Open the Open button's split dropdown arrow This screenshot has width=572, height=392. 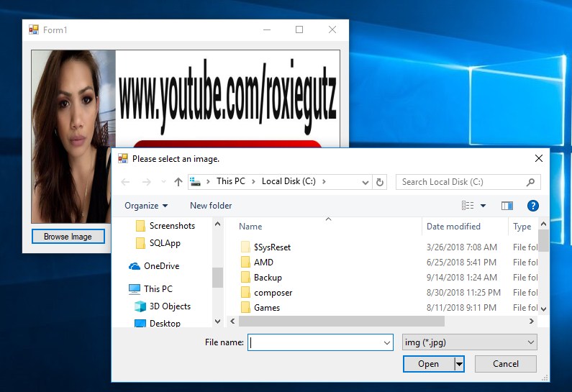[x=459, y=364]
